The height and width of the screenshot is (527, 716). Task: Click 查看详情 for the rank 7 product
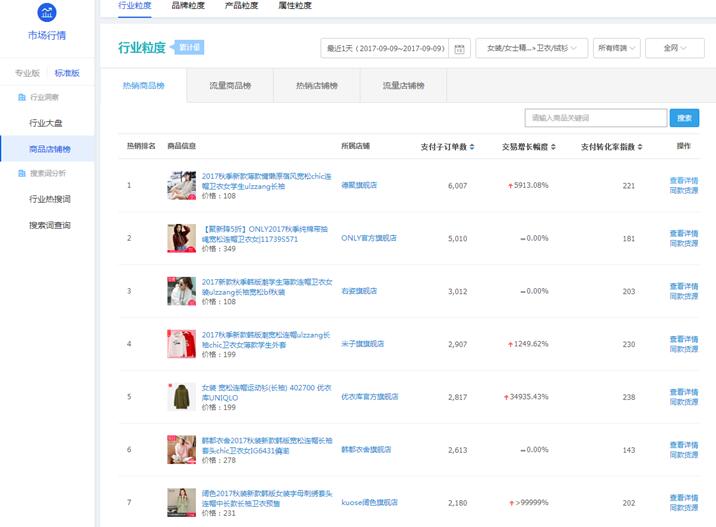[684, 498]
